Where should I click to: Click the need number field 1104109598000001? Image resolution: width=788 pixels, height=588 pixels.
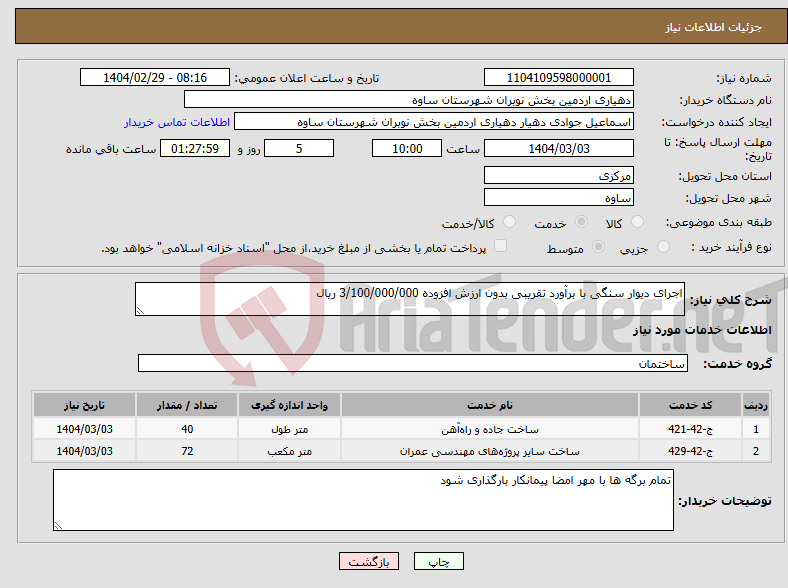[558, 77]
